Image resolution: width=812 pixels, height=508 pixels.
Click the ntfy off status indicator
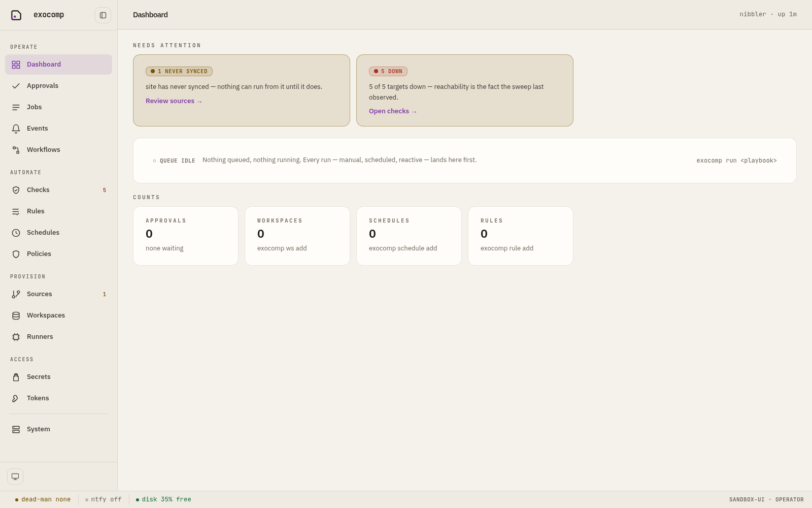pyautogui.click(x=104, y=500)
